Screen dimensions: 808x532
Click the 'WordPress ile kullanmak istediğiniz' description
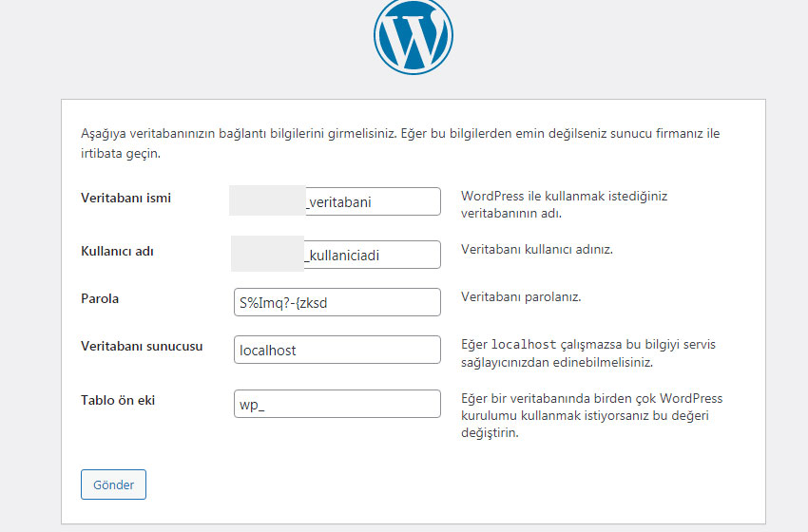(565, 204)
